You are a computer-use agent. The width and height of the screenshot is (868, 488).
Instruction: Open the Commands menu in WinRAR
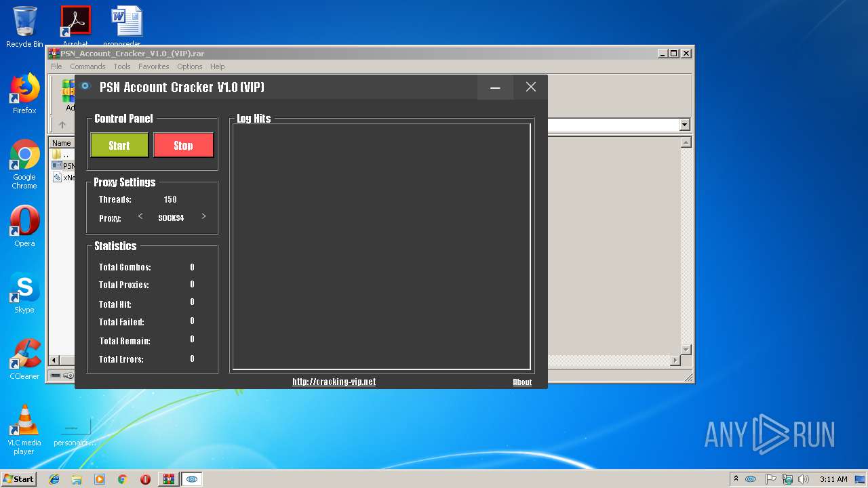pyautogui.click(x=87, y=66)
